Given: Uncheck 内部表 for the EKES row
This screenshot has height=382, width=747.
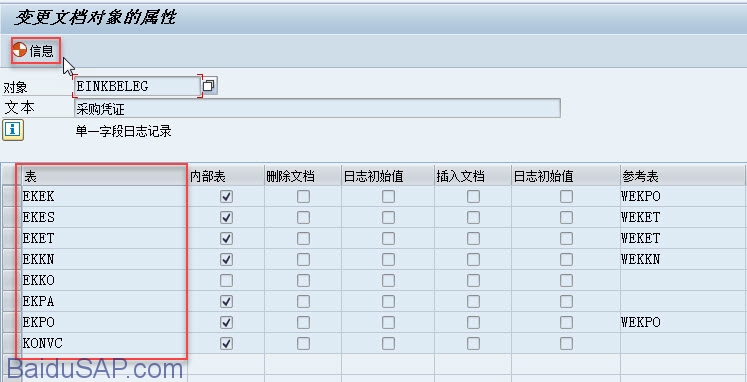Looking at the screenshot, I should [226, 217].
